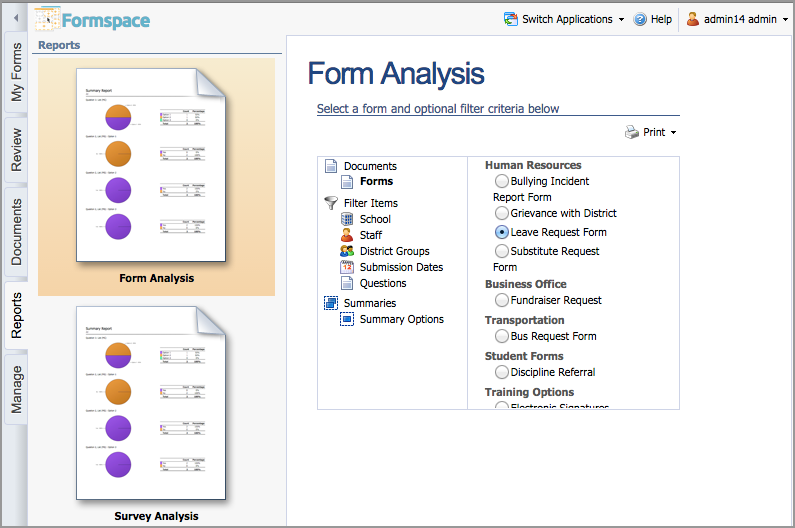Click the Forms document icon
This screenshot has height=528, width=795.
(347, 182)
